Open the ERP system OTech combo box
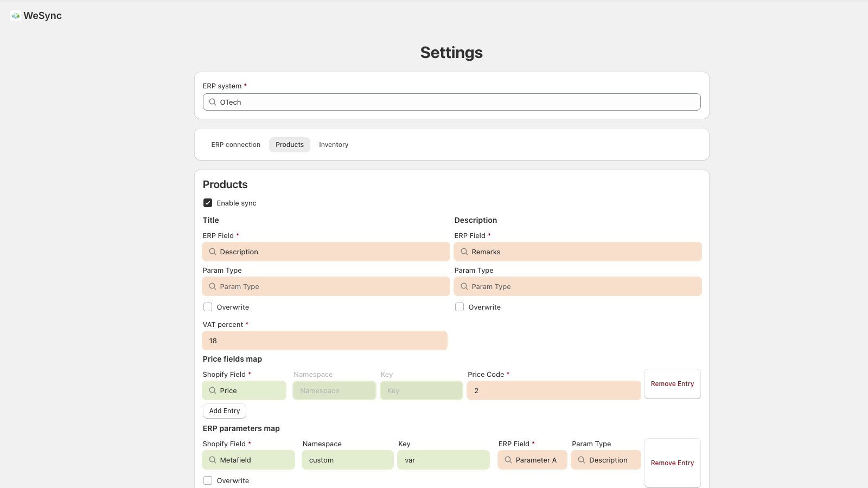This screenshot has height=488, width=868. (x=451, y=102)
